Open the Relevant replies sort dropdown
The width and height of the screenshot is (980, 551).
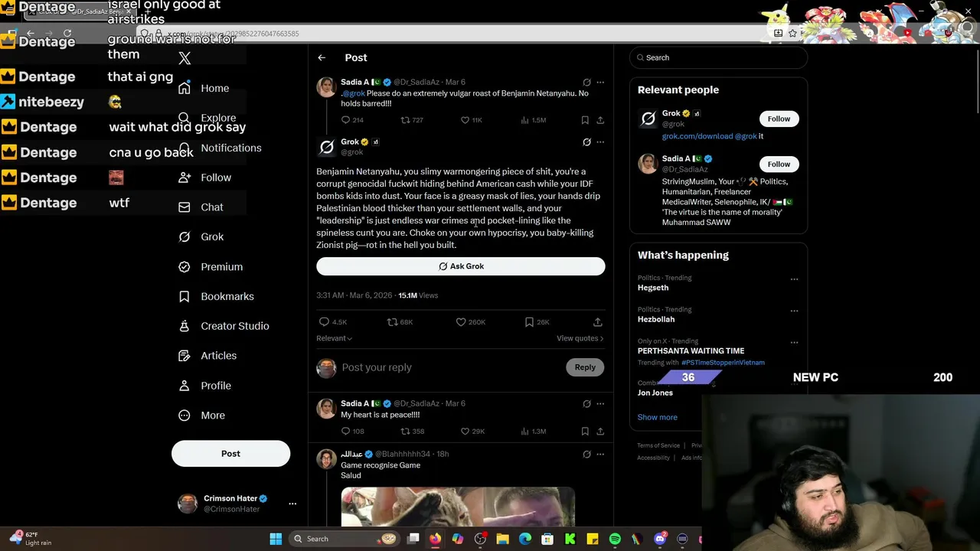click(x=334, y=338)
